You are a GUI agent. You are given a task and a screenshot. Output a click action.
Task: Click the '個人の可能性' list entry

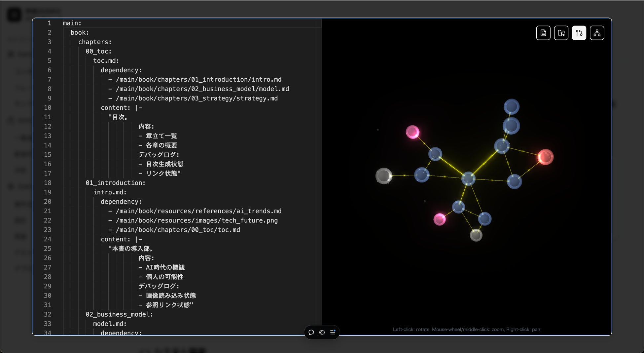(x=165, y=277)
